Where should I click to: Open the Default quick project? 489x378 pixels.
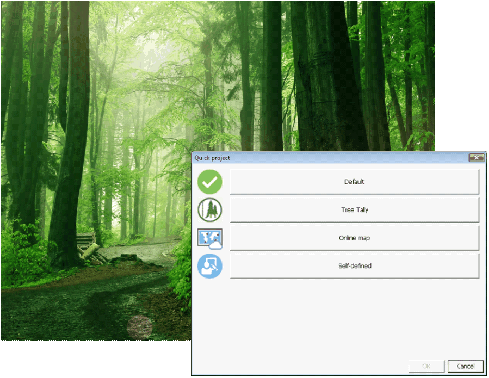(x=354, y=182)
